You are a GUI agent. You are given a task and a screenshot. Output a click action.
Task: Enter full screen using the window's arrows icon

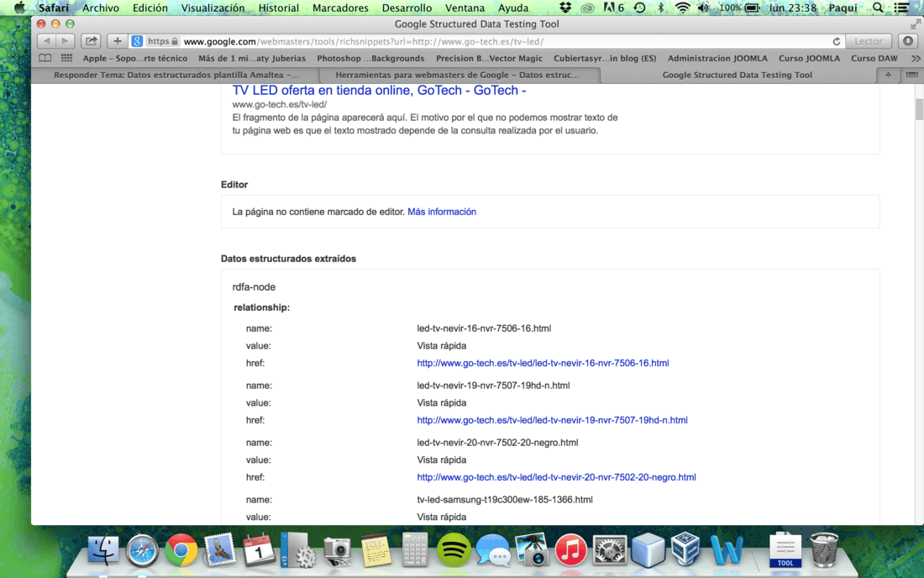click(x=915, y=24)
